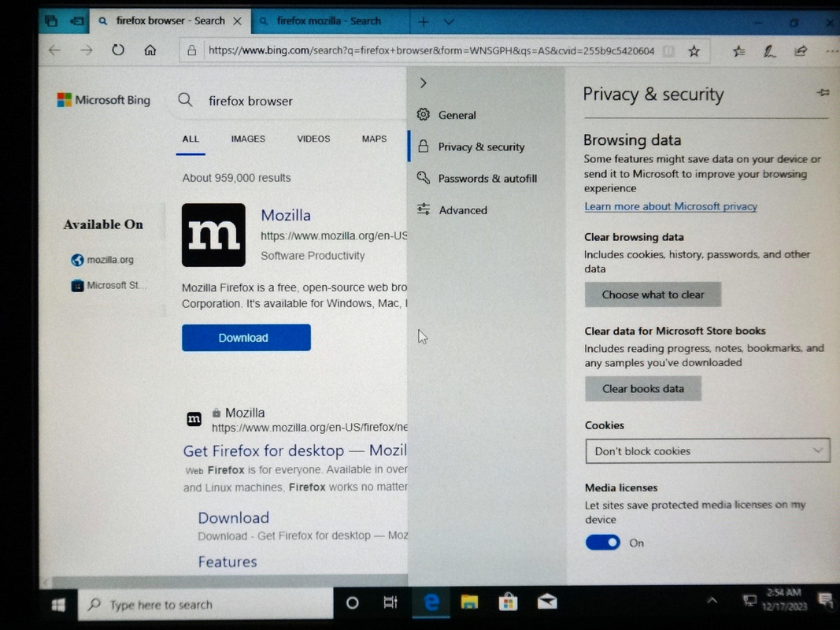Open the Features sublink
Screen dimensions: 840x630
[x=228, y=562]
